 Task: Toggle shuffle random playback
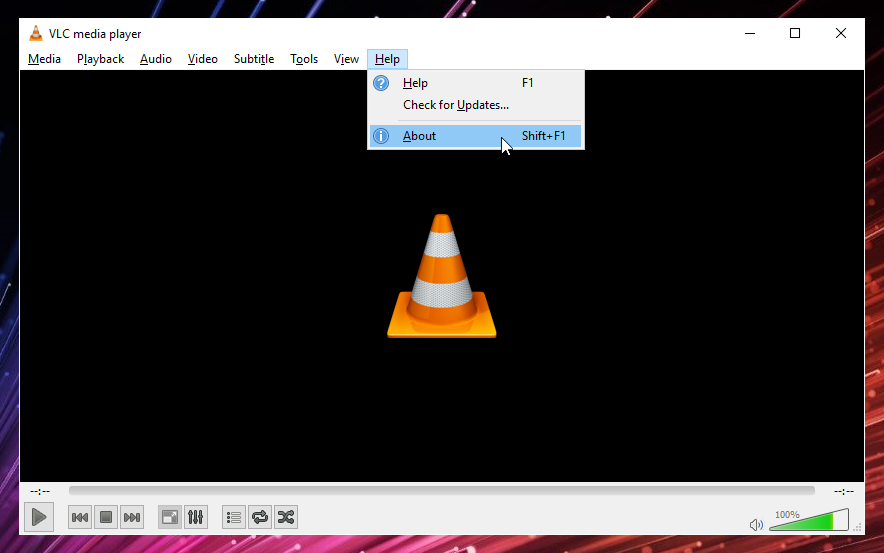pos(286,517)
